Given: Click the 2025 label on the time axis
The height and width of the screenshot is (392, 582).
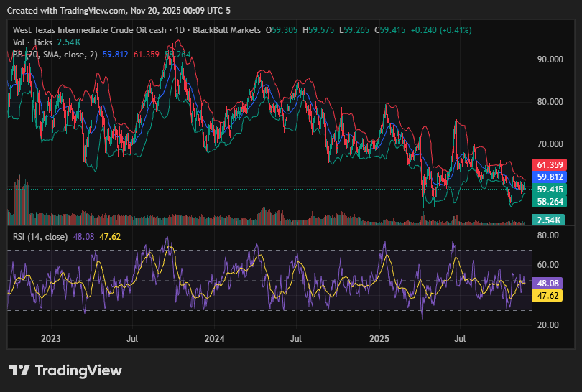Looking at the screenshot, I should pyautogui.click(x=379, y=337).
